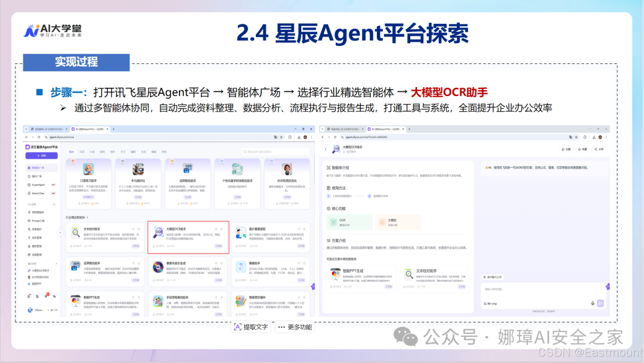Screen dimensions: 644x363
Task: Collapse the 个人空间 section in sidebar
Action: [54, 204]
